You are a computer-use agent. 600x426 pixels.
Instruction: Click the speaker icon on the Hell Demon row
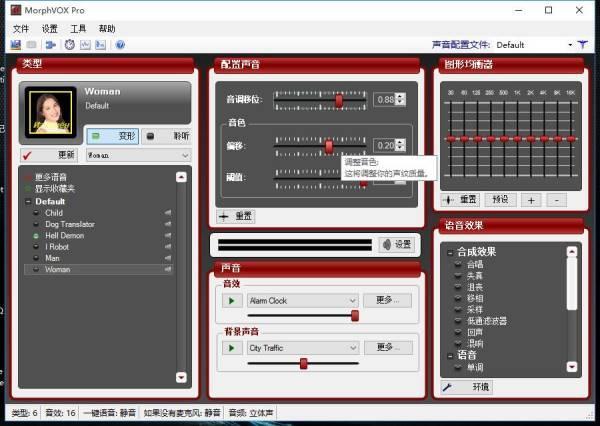coord(168,235)
